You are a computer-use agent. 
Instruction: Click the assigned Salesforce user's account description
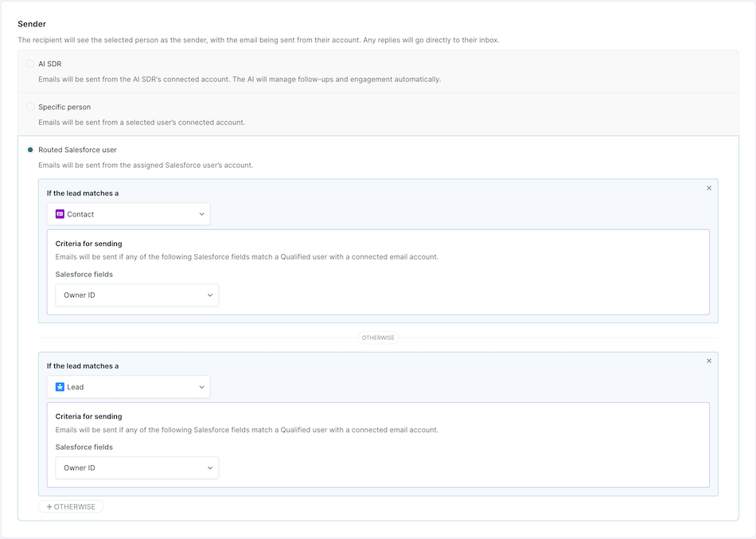tap(146, 165)
